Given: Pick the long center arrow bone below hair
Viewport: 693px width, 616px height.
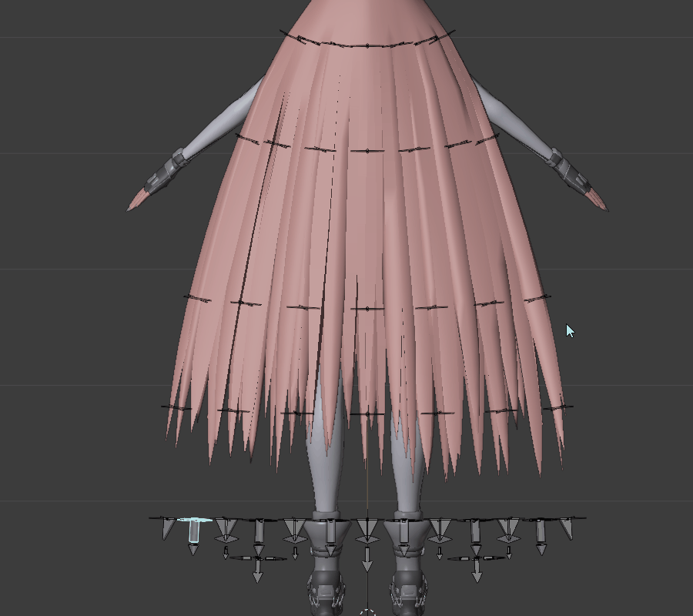Looking at the screenshot, I should 367,559.
